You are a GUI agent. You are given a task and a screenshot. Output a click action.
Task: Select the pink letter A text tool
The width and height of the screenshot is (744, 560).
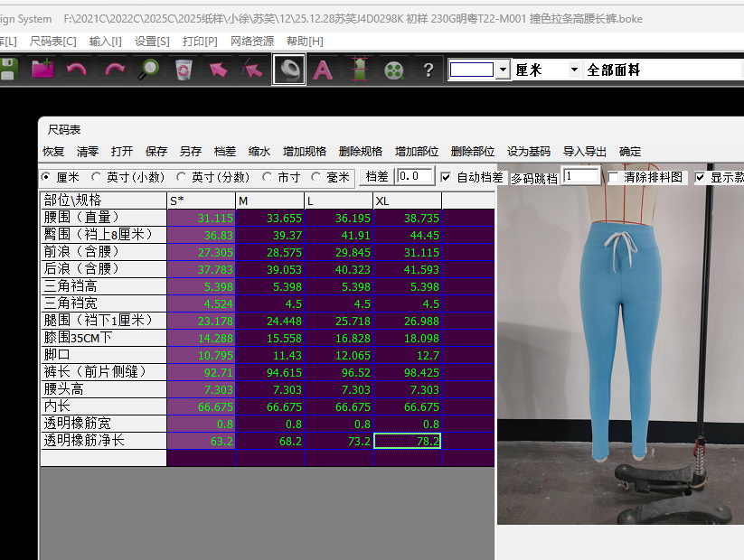[x=323, y=70]
